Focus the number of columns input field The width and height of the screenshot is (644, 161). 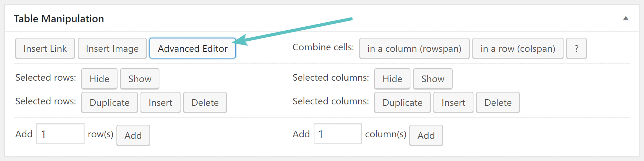click(337, 134)
